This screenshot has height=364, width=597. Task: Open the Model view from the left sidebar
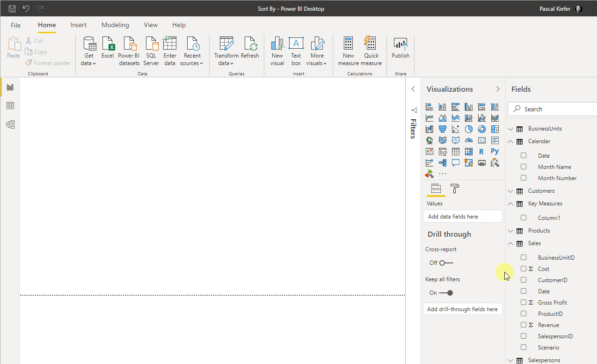(10, 124)
